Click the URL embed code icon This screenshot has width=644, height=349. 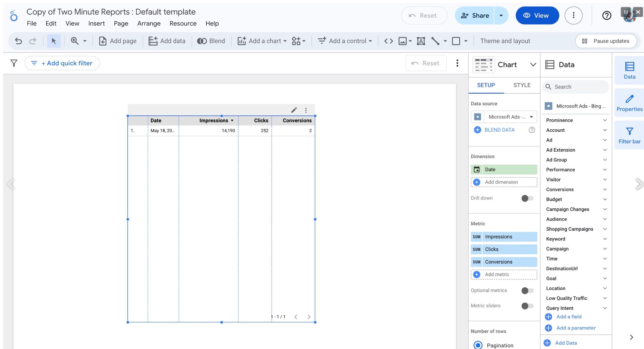(388, 41)
